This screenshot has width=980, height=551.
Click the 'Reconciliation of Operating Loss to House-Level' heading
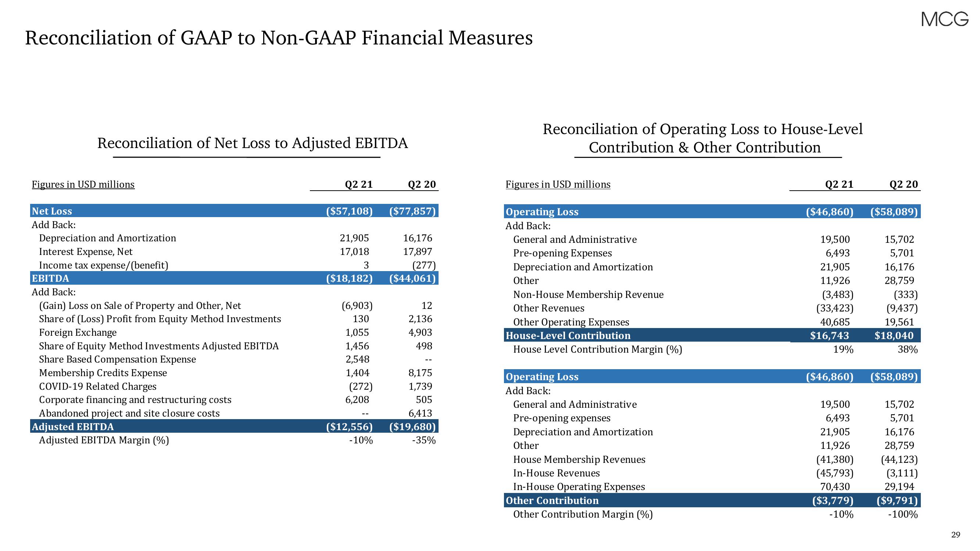[703, 129]
